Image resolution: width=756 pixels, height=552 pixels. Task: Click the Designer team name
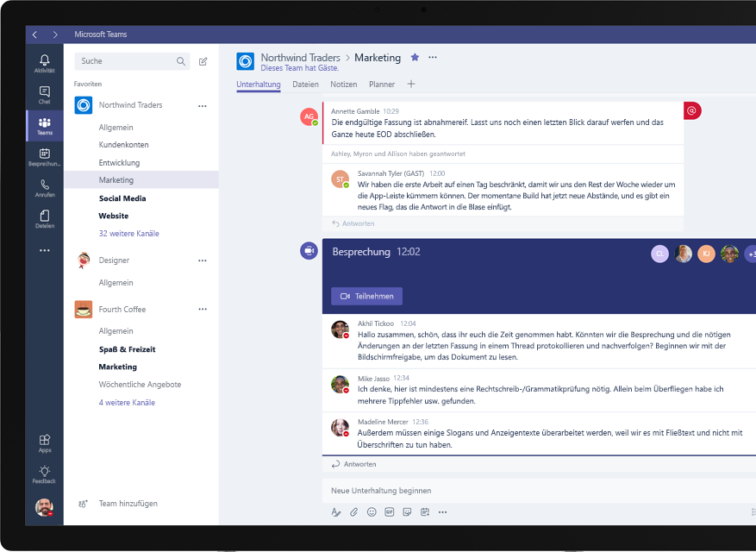point(114,260)
